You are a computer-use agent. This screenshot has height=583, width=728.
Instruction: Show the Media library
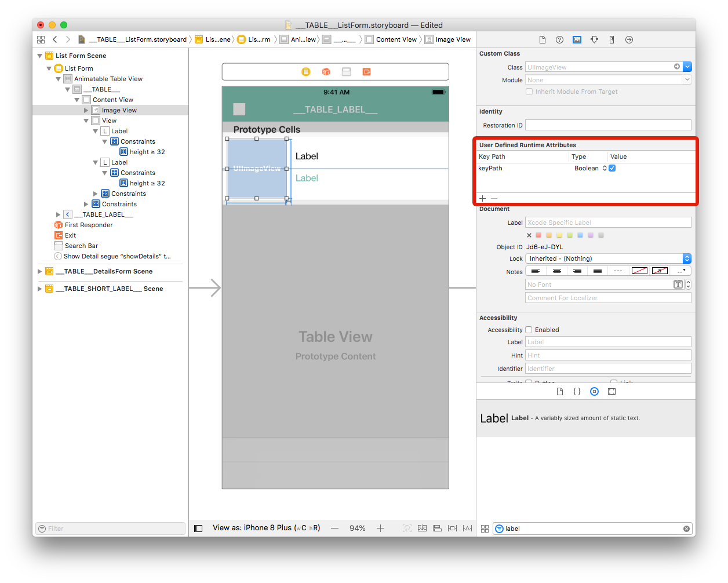click(611, 392)
